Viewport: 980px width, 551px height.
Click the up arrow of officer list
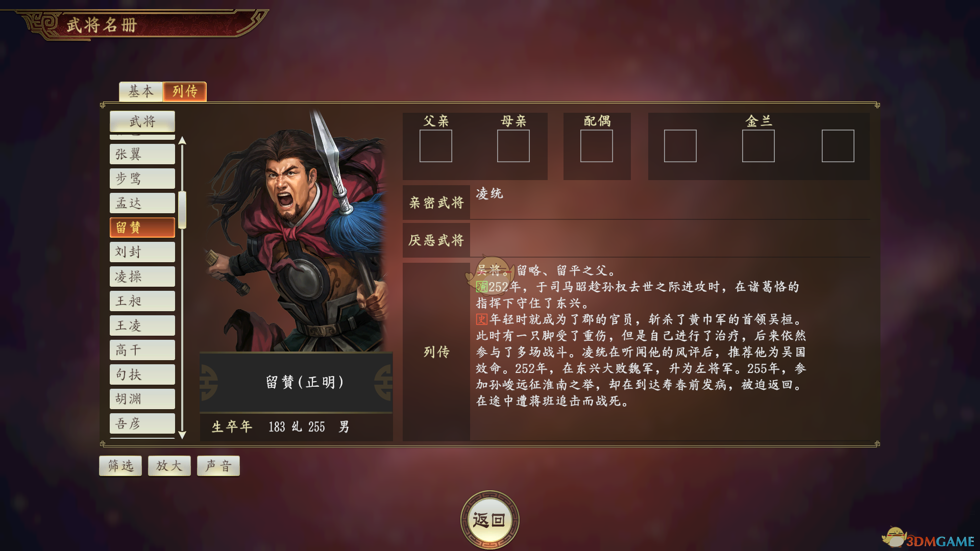pos(182,141)
